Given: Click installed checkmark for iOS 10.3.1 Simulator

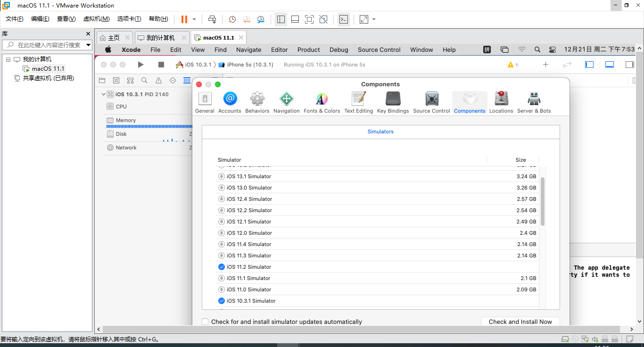Looking at the screenshot, I should pyautogui.click(x=222, y=301).
